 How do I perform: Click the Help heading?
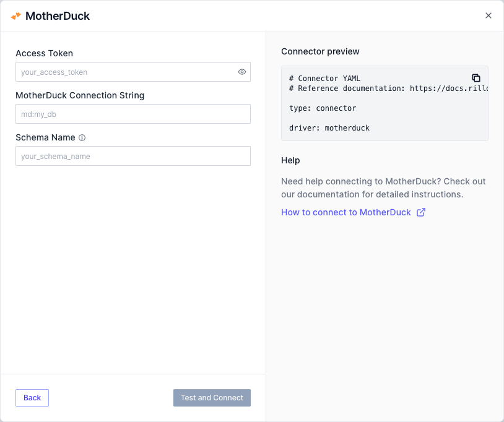click(x=290, y=160)
